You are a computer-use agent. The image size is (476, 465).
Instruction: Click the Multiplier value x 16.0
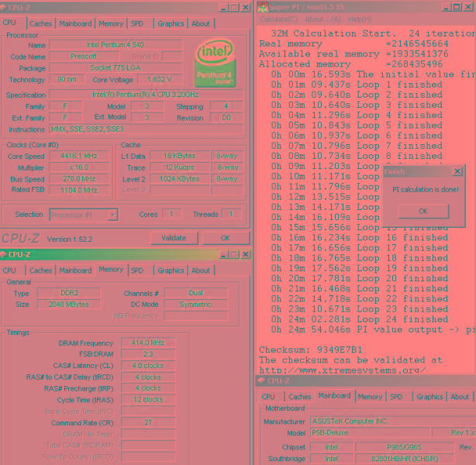pyautogui.click(x=79, y=167)
